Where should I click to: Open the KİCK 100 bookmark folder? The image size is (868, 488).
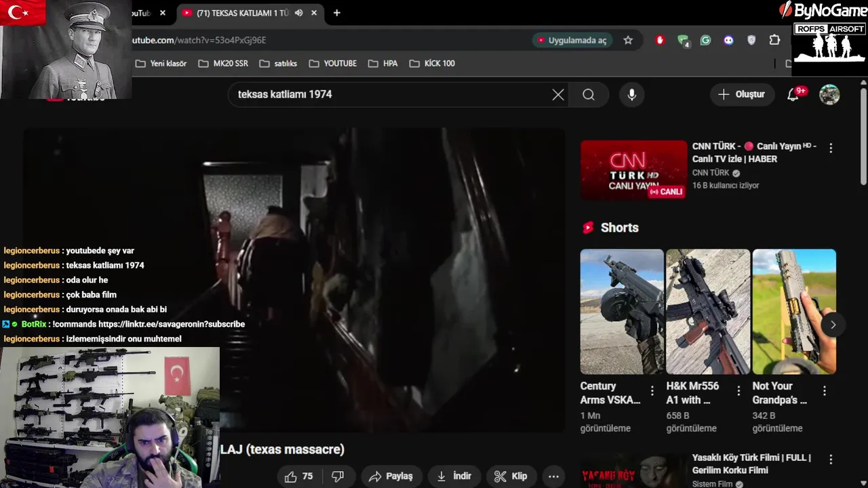[x=432, y=63]
